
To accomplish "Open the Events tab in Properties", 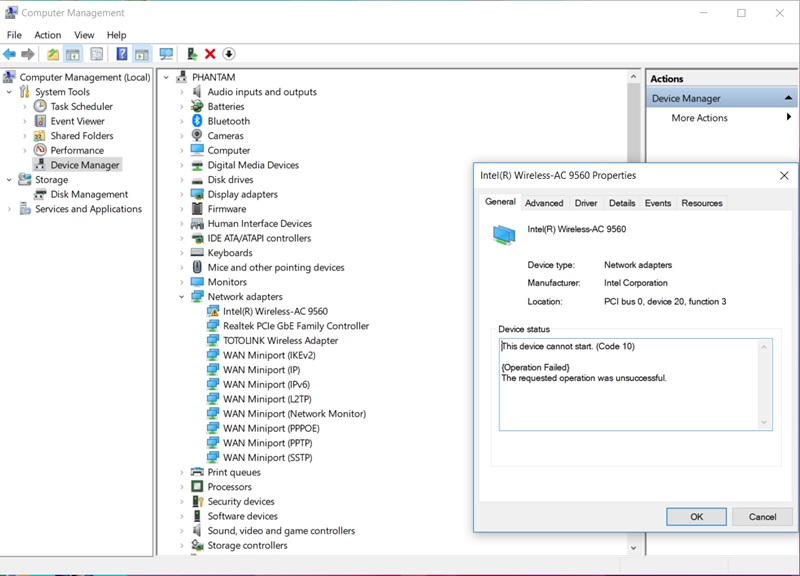I will pyautogui.click(x=658, y=203).
